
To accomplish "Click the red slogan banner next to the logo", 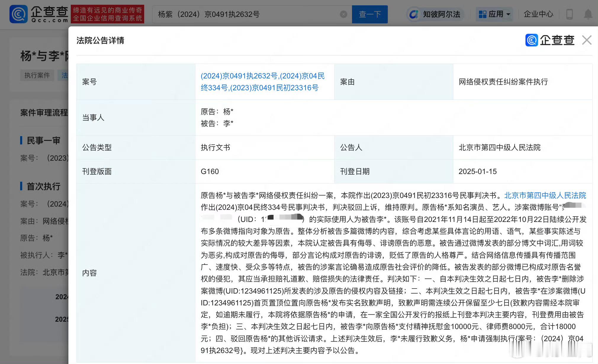I will tap(107, 14).
